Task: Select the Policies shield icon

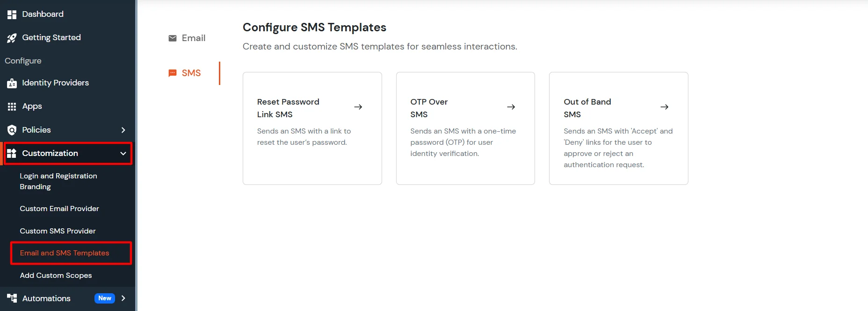Action: pyautogui.click(x=12, y=130)
